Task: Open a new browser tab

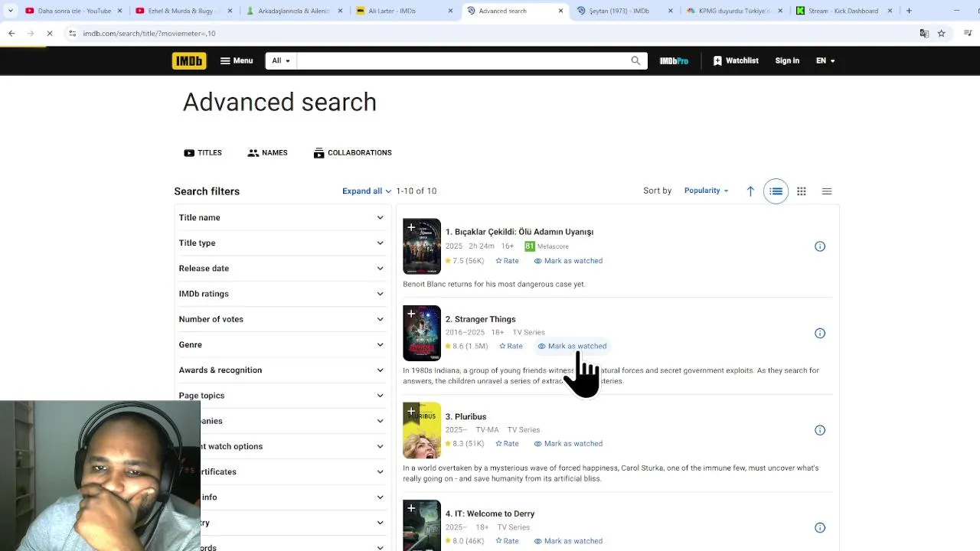Action: tap(909, 11)
